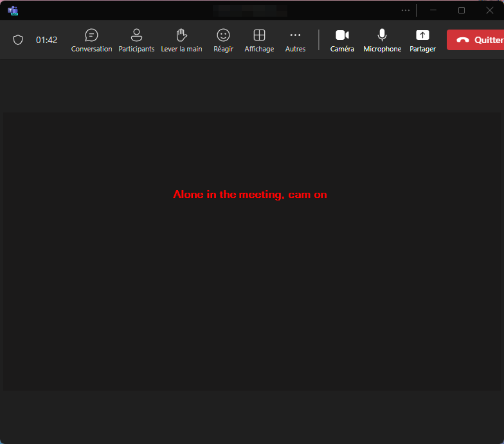Open Autres more actions menu
Image resolution: width=504 pixels, height=444 pixels.
[295, 40]
